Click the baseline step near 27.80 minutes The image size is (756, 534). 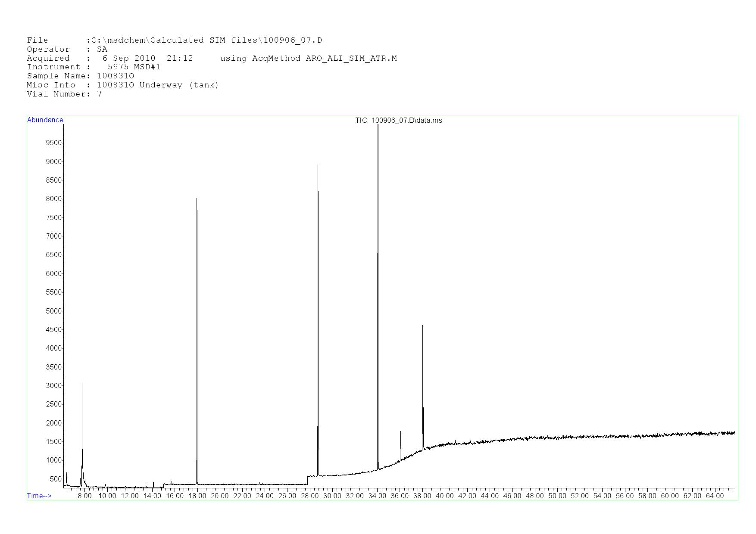307,479
